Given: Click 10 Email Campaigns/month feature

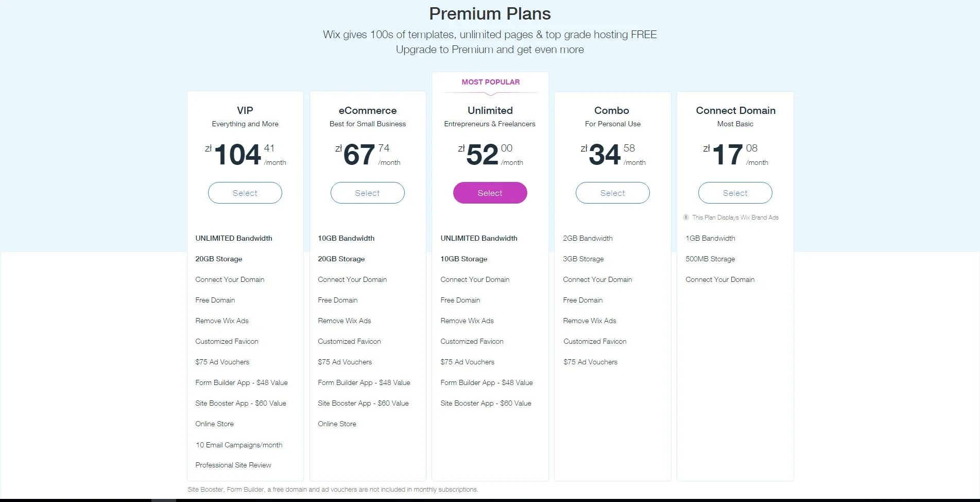Looking at the screenshot, I should point(239,445).
